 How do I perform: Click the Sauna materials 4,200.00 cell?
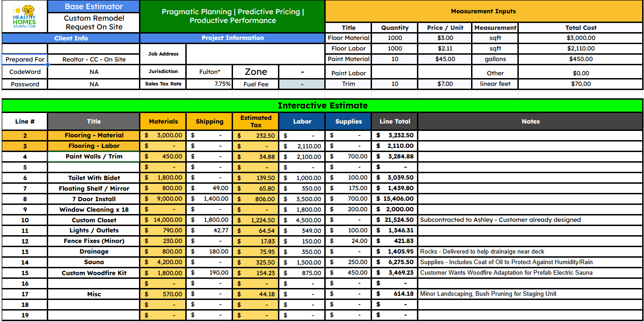[x=163, y=262]
